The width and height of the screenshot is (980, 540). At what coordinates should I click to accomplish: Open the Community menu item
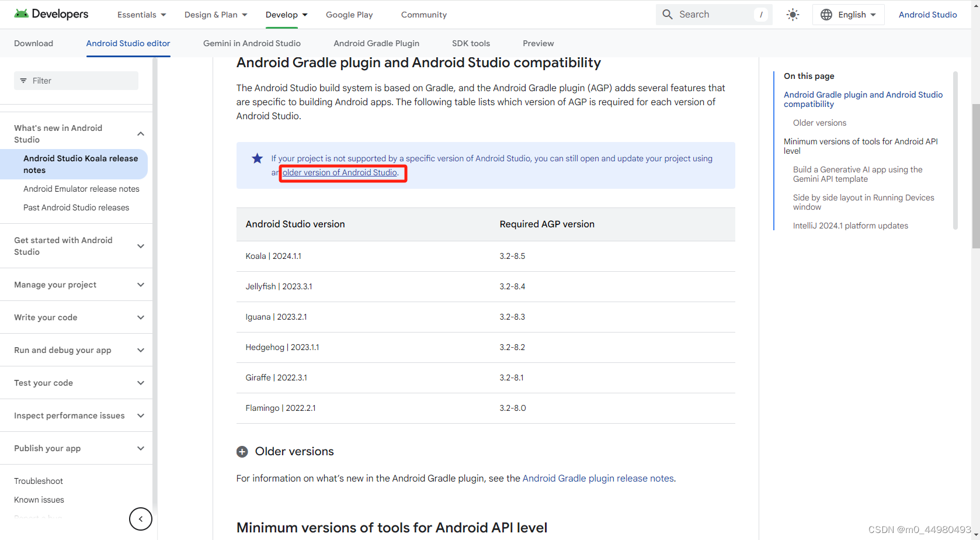424,15
